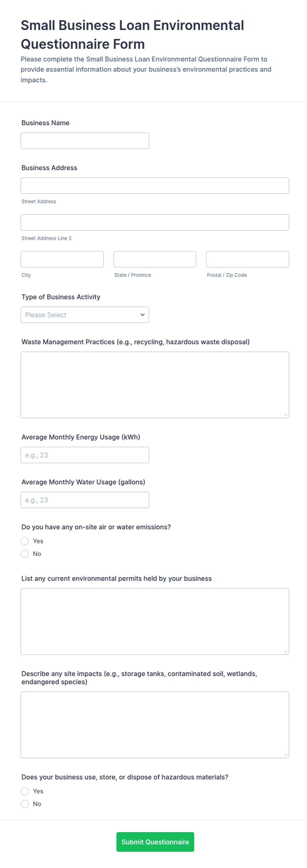Screen dimensions: 307x868
Task: Focus the Average Monthly Water Usage field
Action: coord(85,500)
